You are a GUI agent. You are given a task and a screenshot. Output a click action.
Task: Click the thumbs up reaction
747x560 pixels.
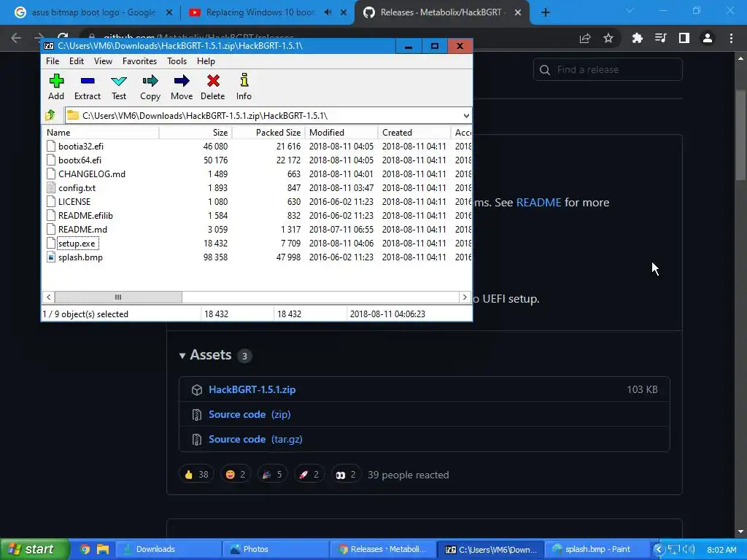[x=196, y=474]
